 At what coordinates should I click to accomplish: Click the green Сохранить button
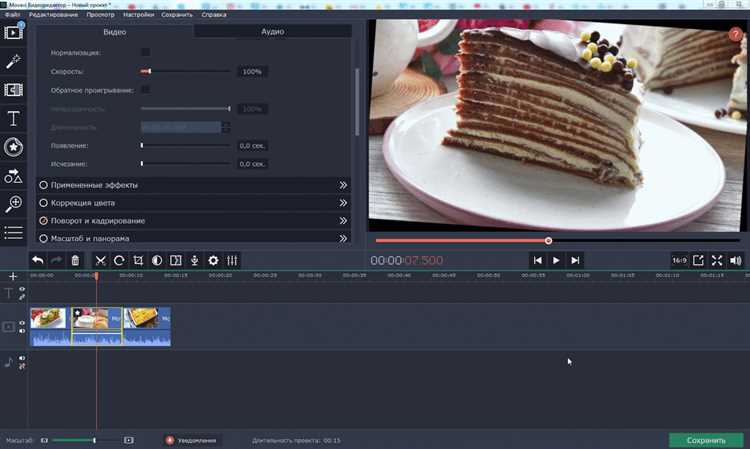[x=706, y=440]
